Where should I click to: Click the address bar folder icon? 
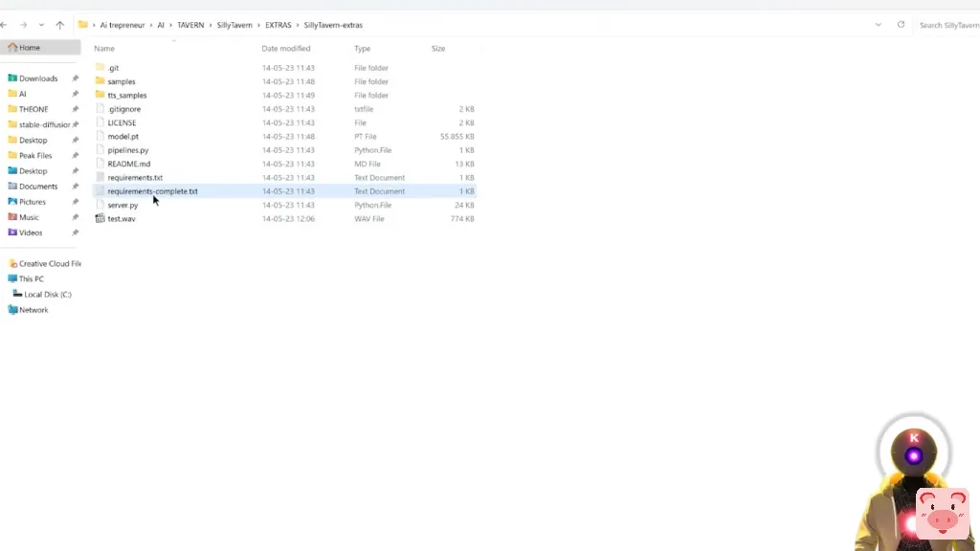coord(82,25)
